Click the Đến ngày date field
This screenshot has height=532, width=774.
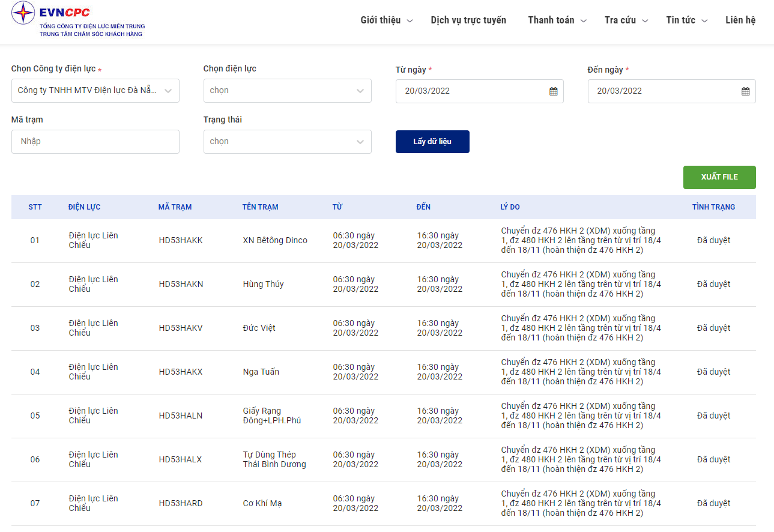pos(672,91)
